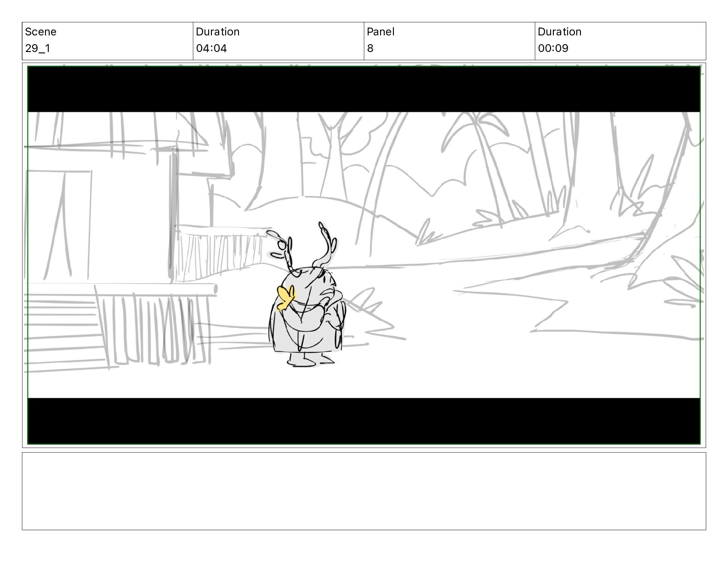Screen dimensions: 728x563
Task: Select the Panel label text
Action: click(x=381, y=32)
